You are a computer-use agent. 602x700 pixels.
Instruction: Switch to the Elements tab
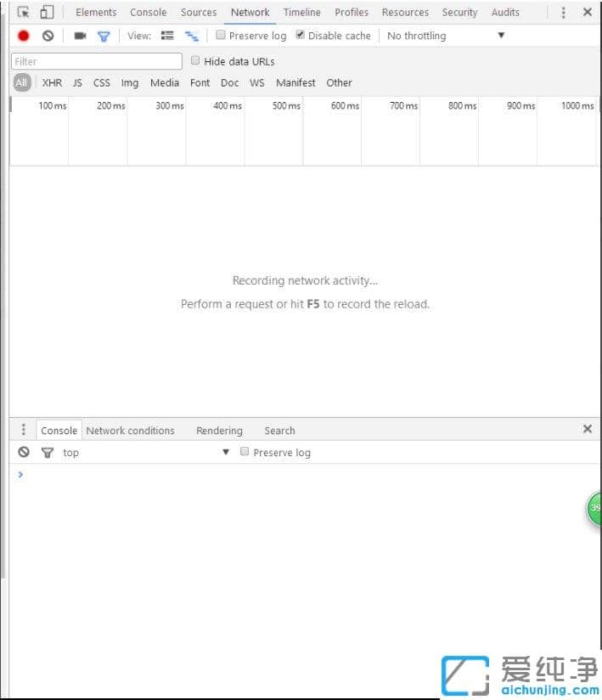tap(96, 13)
